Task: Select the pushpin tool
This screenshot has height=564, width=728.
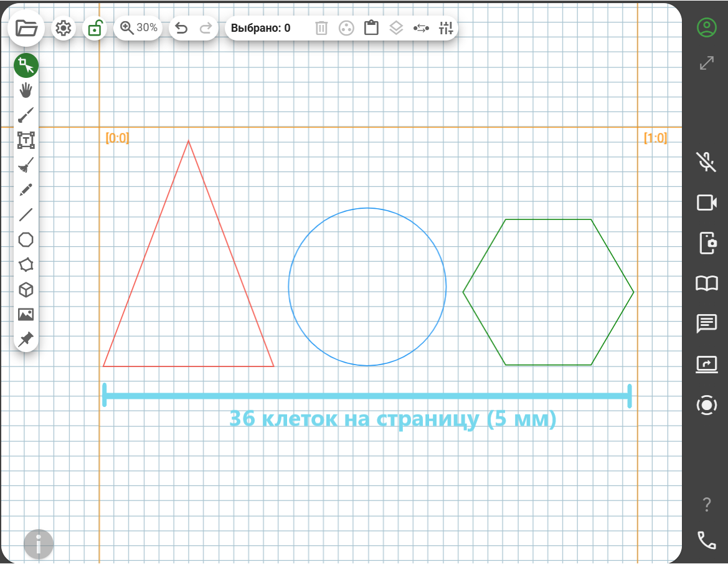Action: click(x=26, y=339)
